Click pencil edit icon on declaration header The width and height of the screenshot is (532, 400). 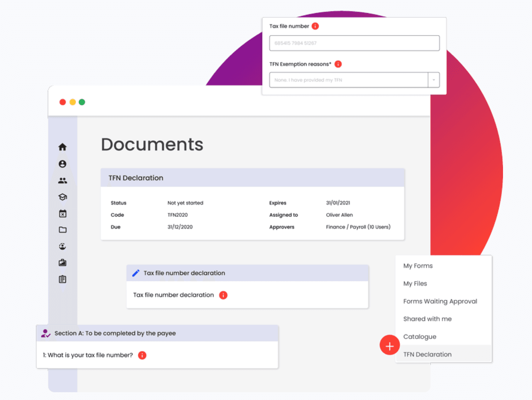pos(136,273)
